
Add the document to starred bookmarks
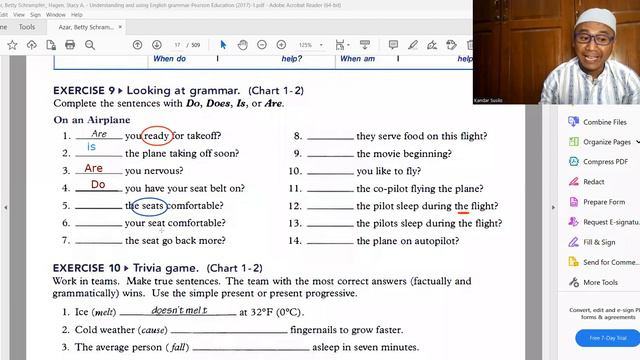pyautogui.click(x=12, y=45)
